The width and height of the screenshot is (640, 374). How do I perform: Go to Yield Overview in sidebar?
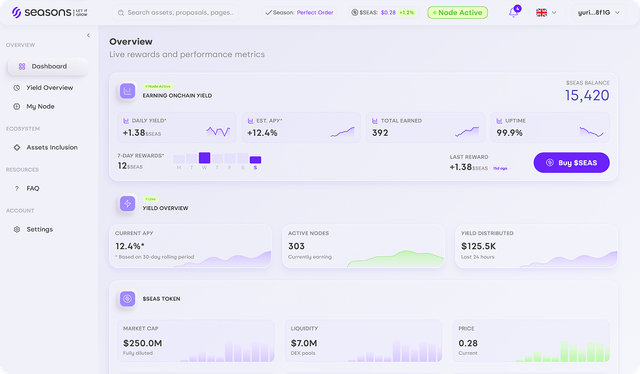(49, 87)
